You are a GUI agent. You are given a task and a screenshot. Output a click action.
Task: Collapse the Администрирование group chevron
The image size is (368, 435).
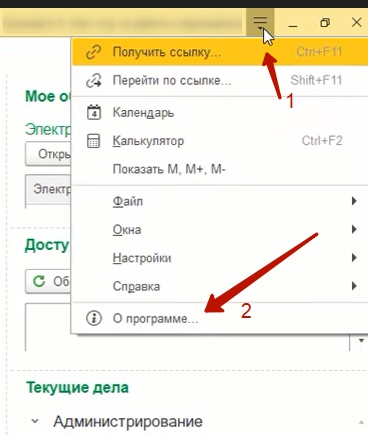pos(35,421)
